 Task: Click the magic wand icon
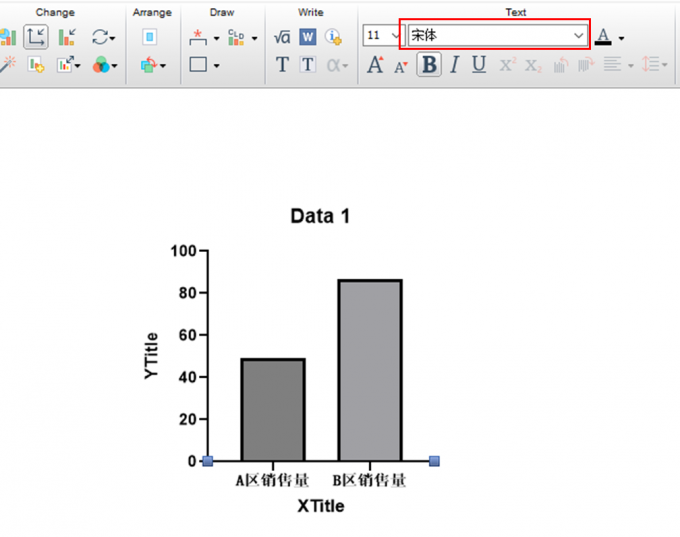[x=8, y=65]
